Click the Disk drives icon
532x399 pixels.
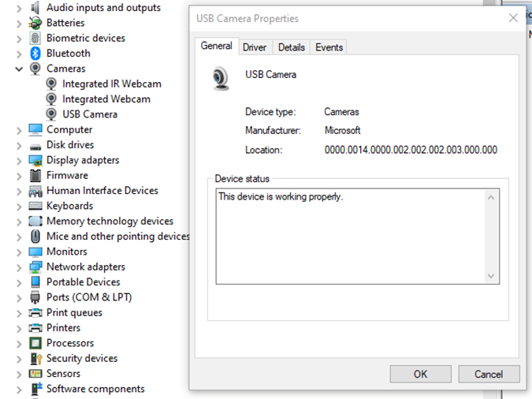[35, 147]
